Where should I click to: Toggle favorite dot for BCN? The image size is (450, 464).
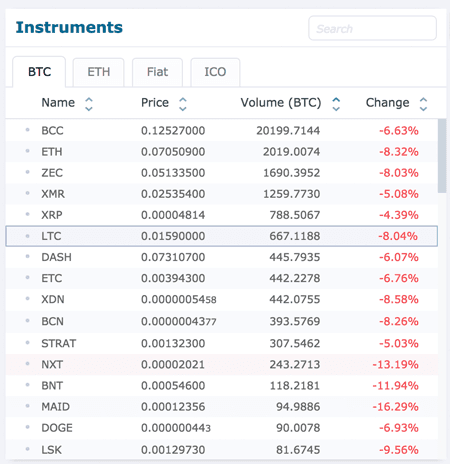pyautogui.click(x=28, y=321)
